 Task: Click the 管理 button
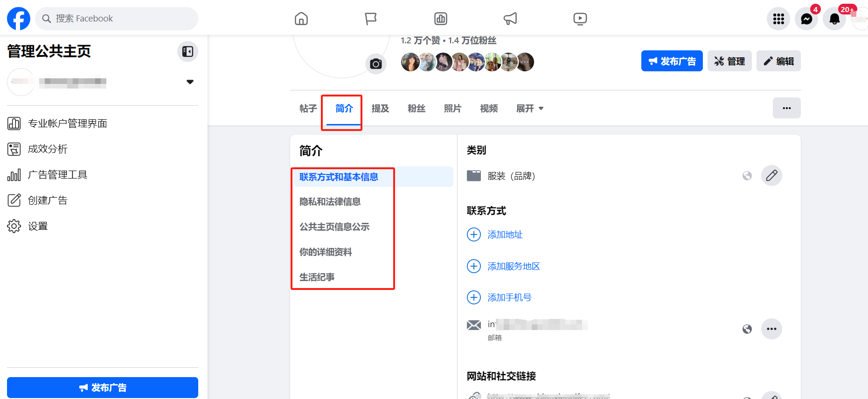click(729, 61)
